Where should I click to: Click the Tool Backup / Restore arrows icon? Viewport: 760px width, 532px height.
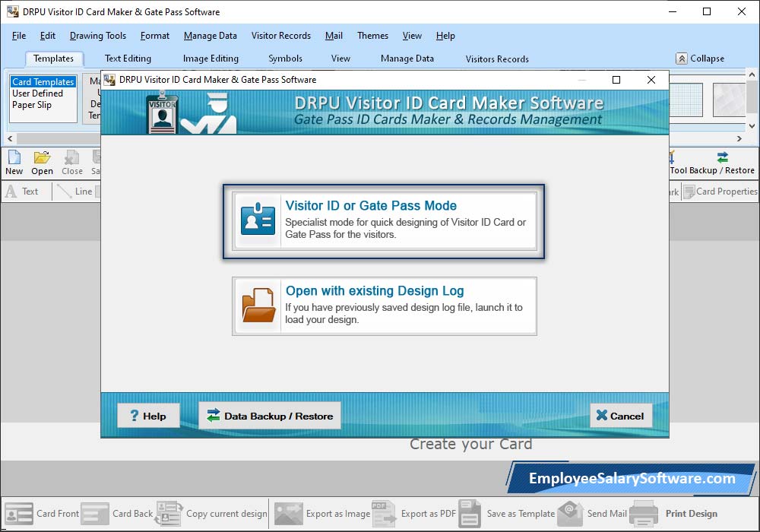coord(722,157)
